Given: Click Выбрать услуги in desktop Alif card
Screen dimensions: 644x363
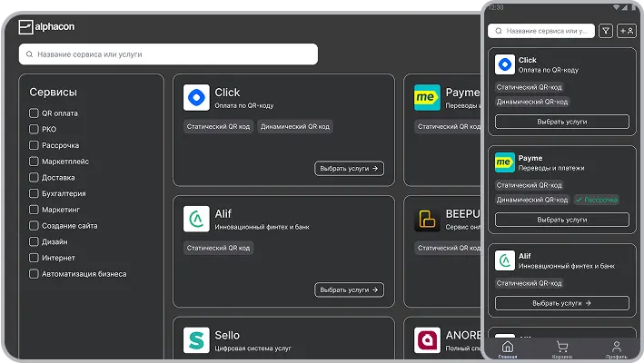Looking at the screenshot, I should click(x=349, y=289).
